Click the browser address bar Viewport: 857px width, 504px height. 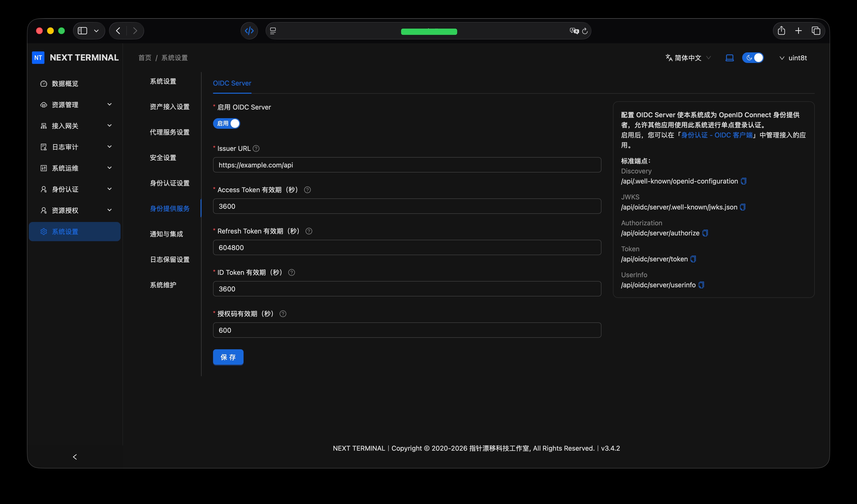point(428,31)
